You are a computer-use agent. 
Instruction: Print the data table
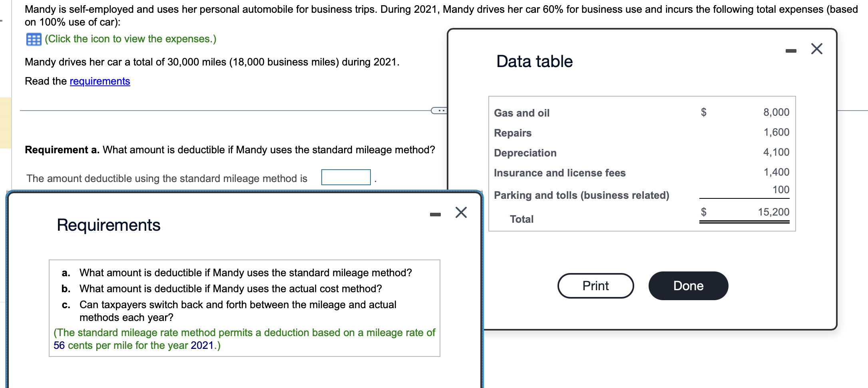click(x=595, y=286)
